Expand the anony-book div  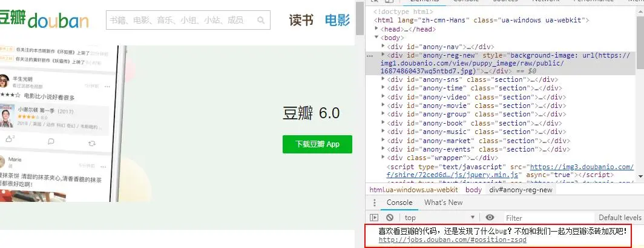(384, 123)
